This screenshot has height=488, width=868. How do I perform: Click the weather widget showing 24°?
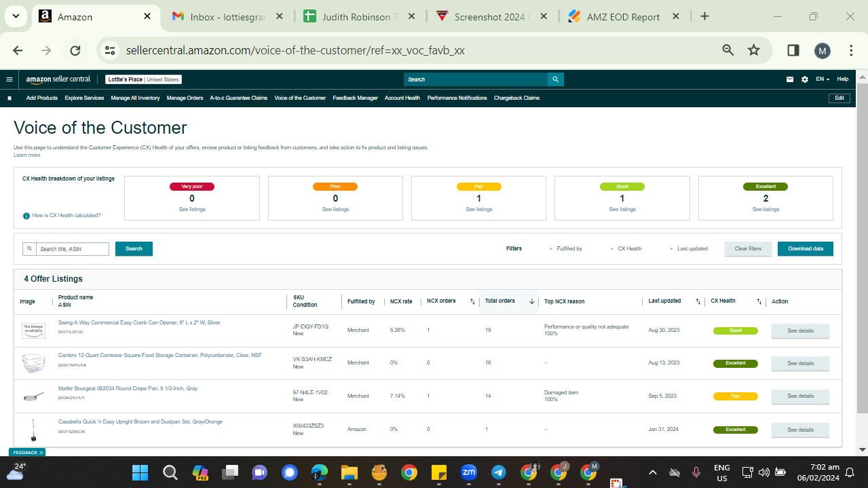(16, 470)
